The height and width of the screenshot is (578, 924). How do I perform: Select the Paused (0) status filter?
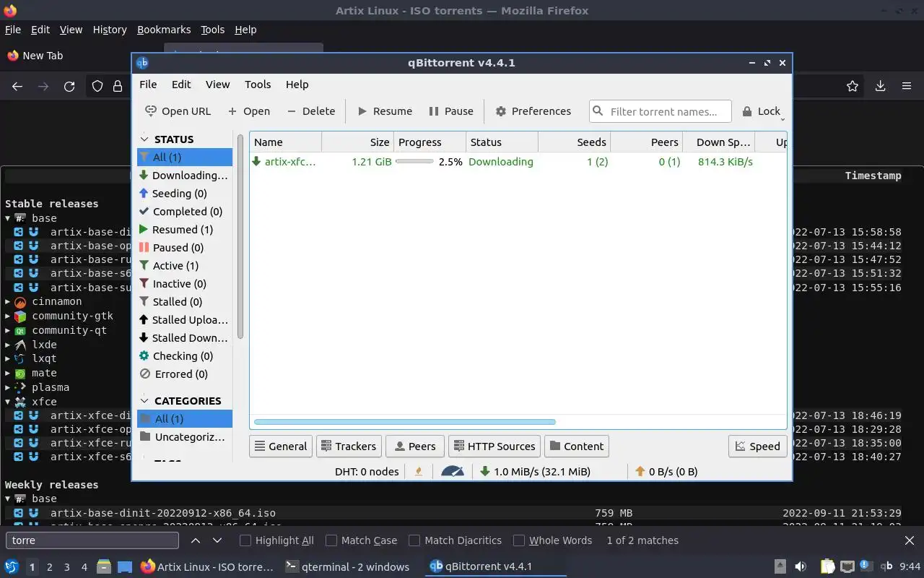pyautogui.click(x=185, y=248)
